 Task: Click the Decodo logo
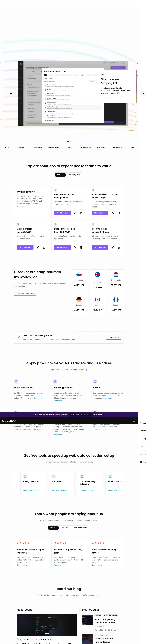click(9, 421)
